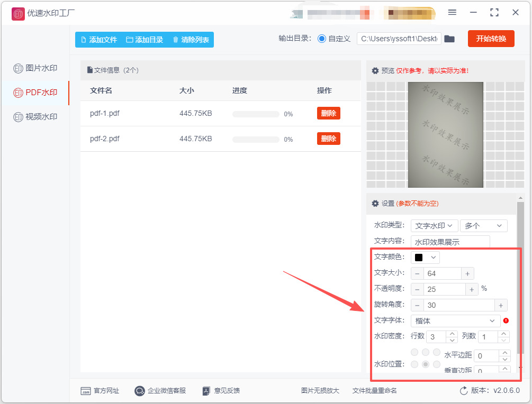The width and height of the screenshot is (532, 404).
Task: Switch to 图片水印 tab
Action: (35, 68)
